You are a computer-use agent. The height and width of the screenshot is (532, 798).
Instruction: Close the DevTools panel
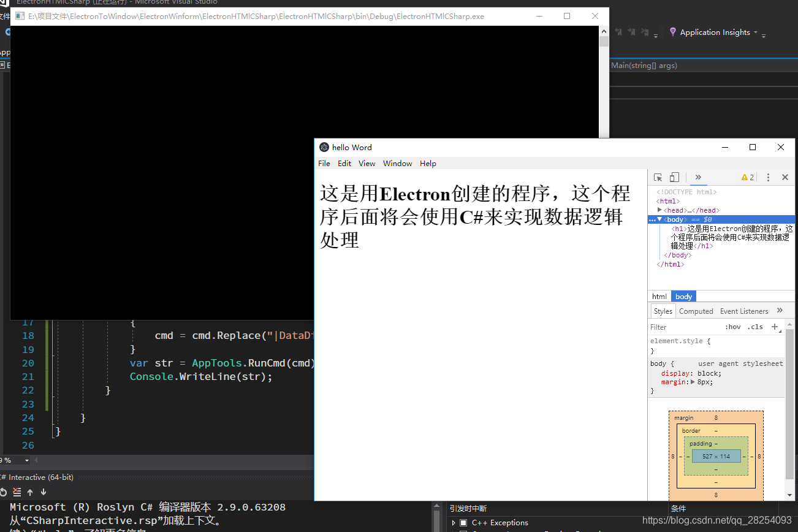point(785,178)
